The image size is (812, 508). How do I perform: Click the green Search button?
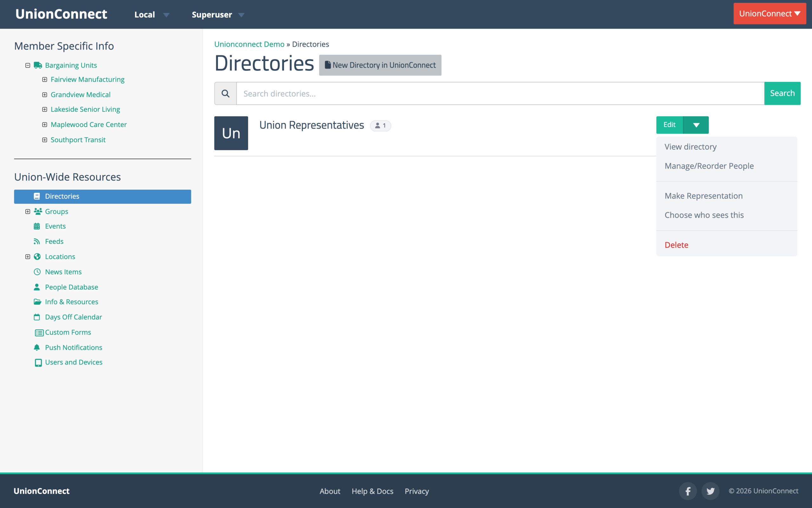coord(782,93)
